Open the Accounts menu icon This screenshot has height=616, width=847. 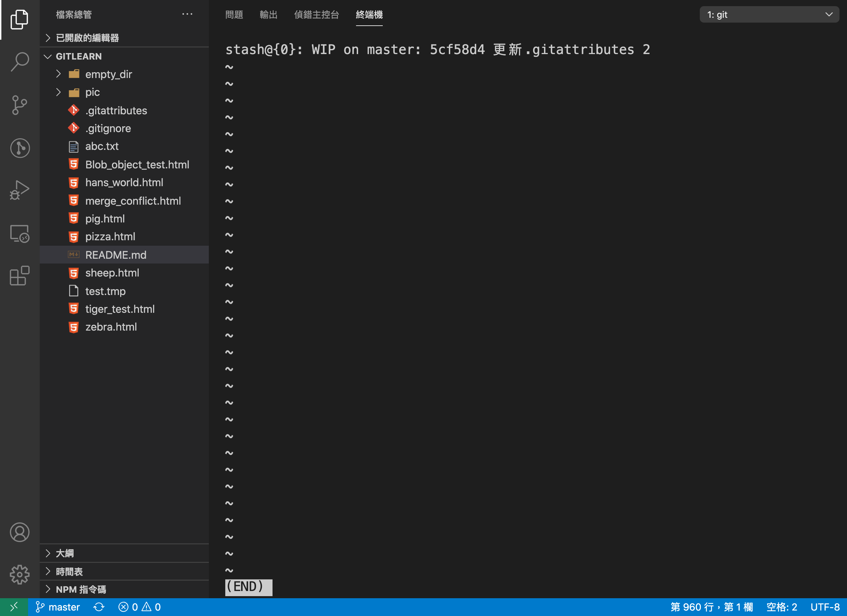point(20,532)
